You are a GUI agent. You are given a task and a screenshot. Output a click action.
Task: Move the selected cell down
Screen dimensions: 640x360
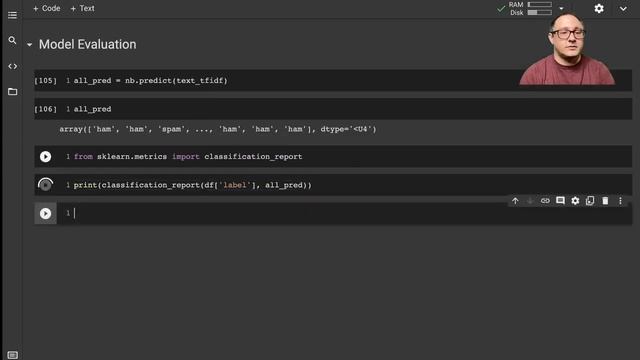[x=530, y=201]
